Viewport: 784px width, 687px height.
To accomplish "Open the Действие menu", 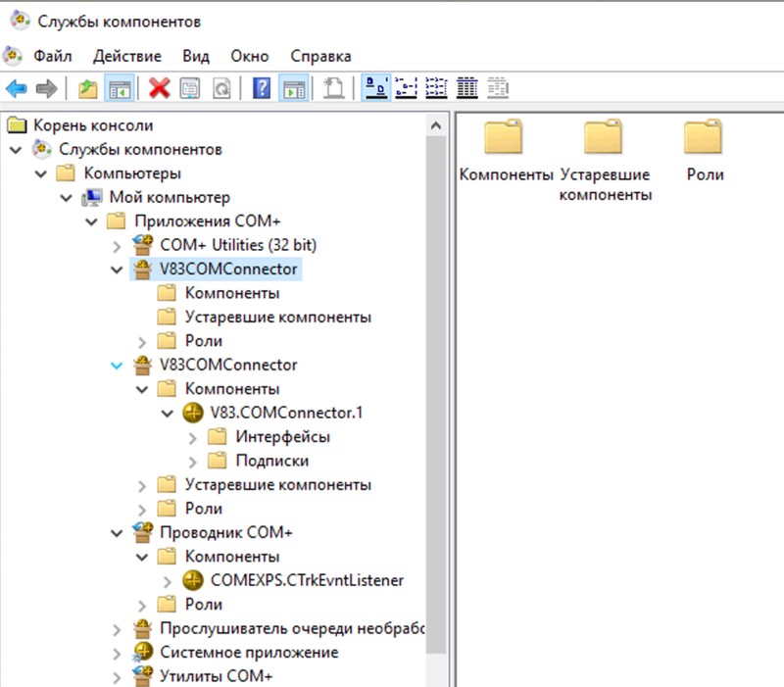I will click(x=127, y=56).
